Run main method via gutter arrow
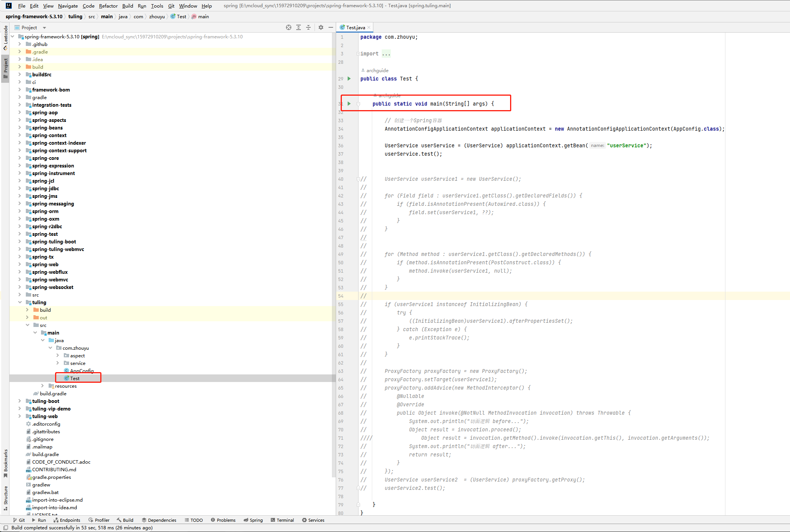 349,104
